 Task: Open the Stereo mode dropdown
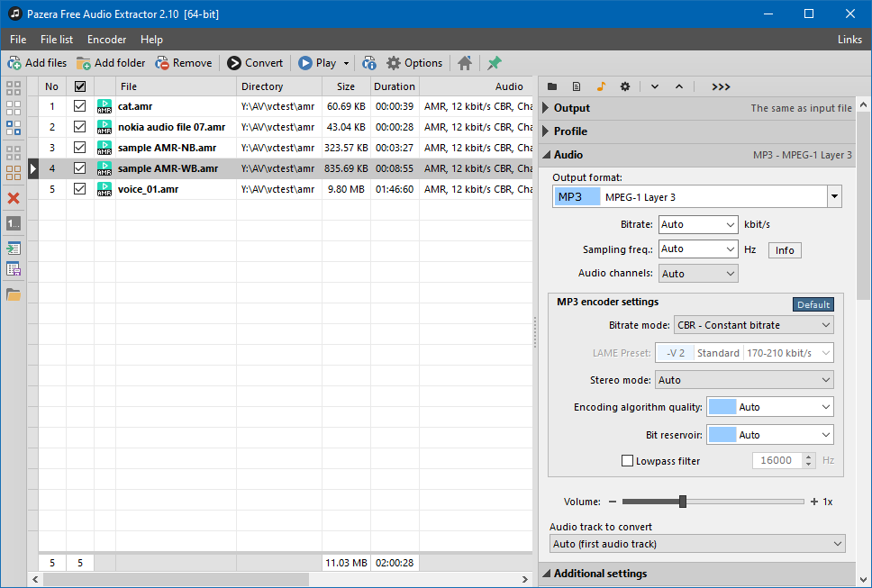(744, 380)
